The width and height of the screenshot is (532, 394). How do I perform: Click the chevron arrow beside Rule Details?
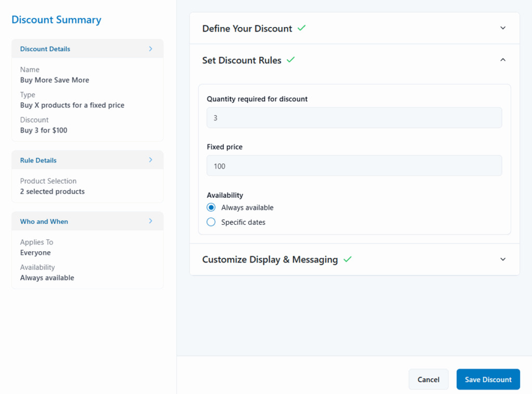(x=151, y=160)
